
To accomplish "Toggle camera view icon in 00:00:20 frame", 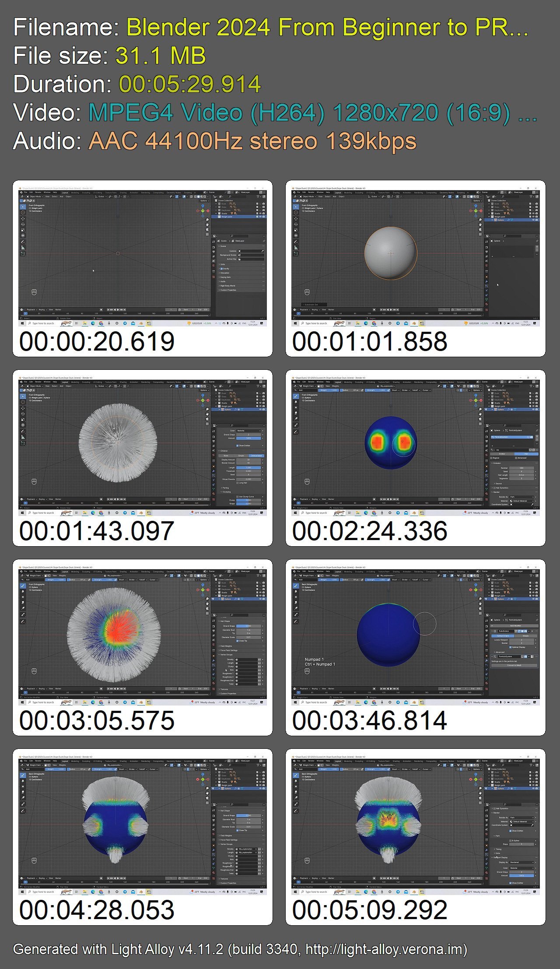I will pyautogui.click(x=207, y=229).
